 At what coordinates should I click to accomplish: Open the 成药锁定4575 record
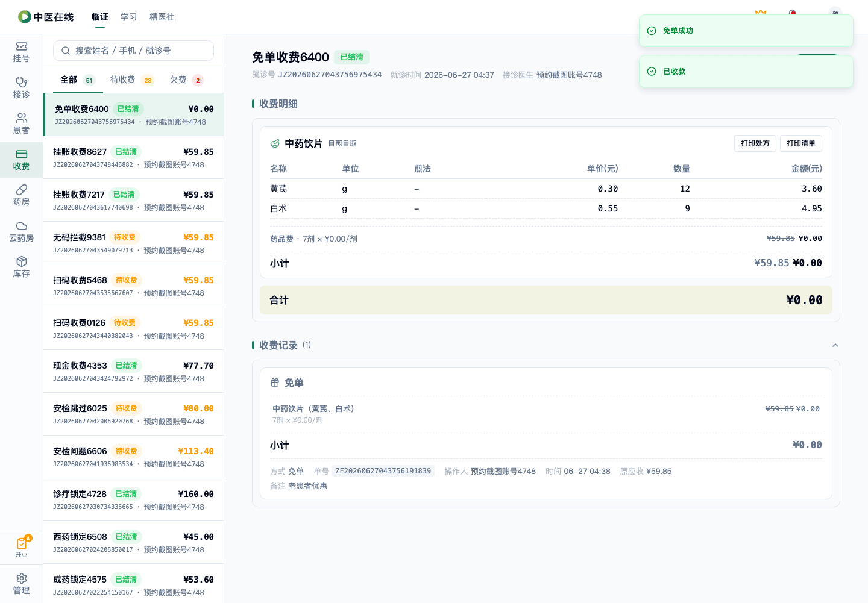(133, 583)
